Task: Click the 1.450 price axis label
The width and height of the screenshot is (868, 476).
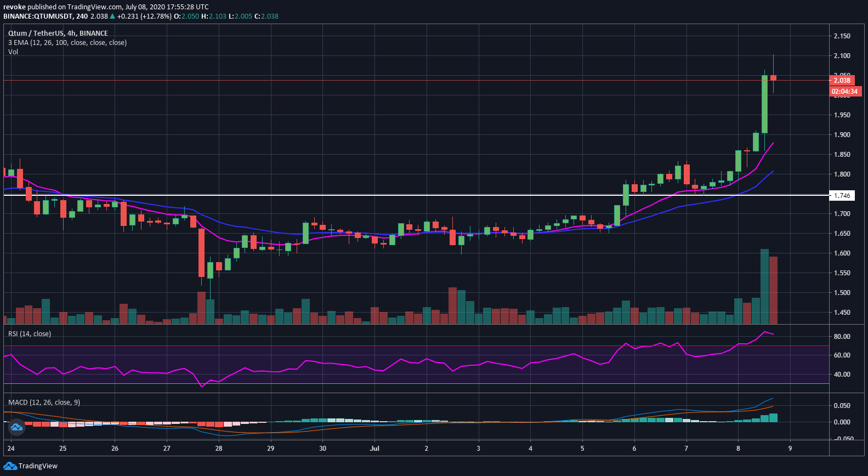Action: (842, 313)
